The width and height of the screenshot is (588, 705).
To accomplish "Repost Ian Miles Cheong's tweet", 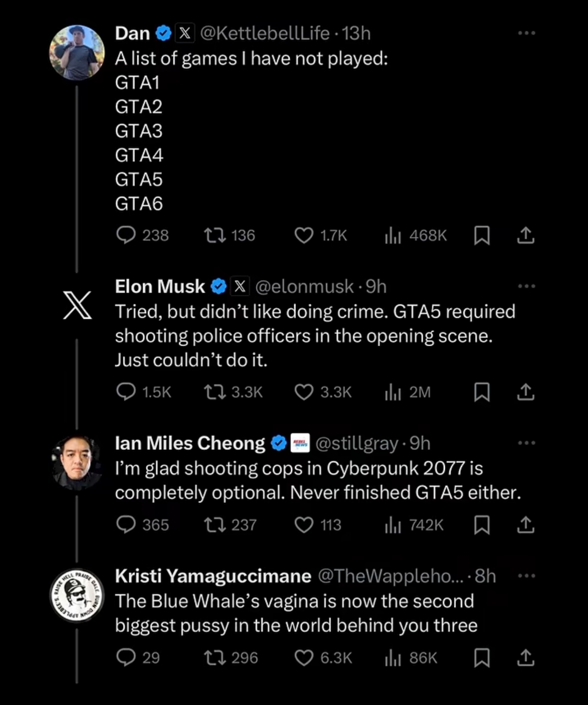I will (x=214, y=525).
